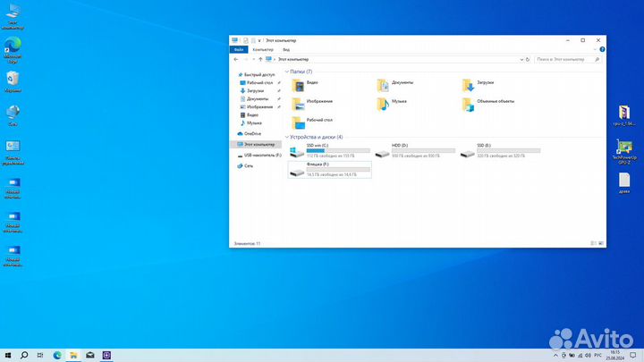Click the Этот компьютер address bar path

coord(293,60)
